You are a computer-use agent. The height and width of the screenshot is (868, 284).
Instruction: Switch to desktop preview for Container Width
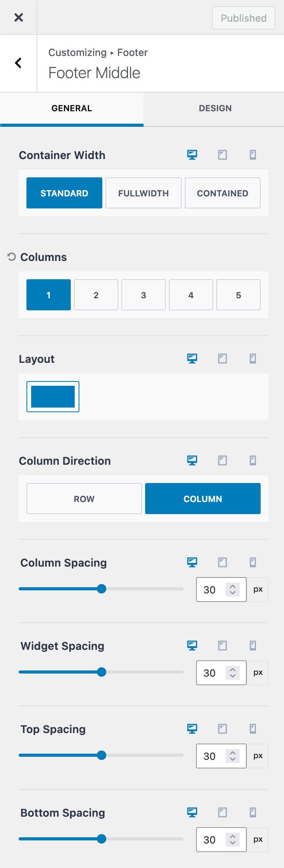point(192,154)
